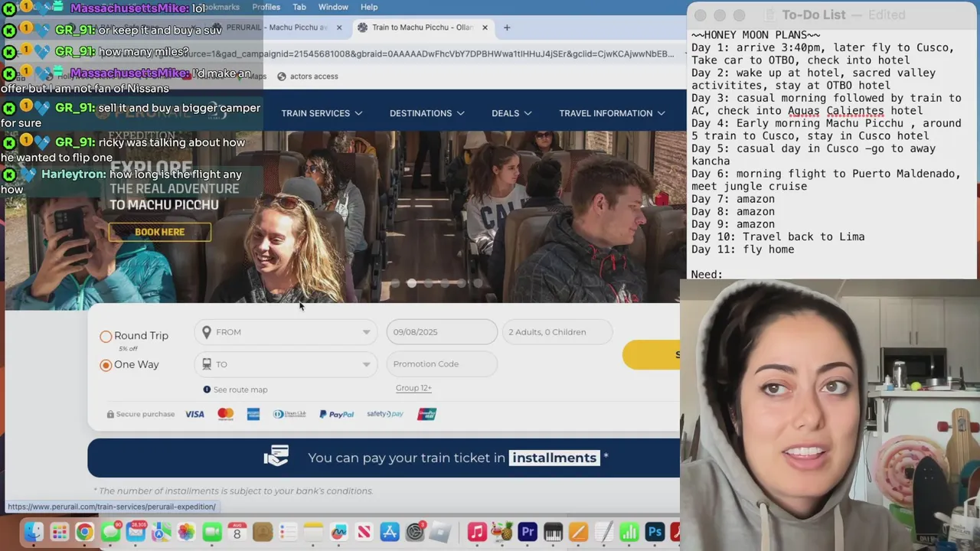The width and height of the screenshot is (980, 551).
Task: Click the HONEY MOON PLANS heading in To-Do List
Action: tap(756, 35)
